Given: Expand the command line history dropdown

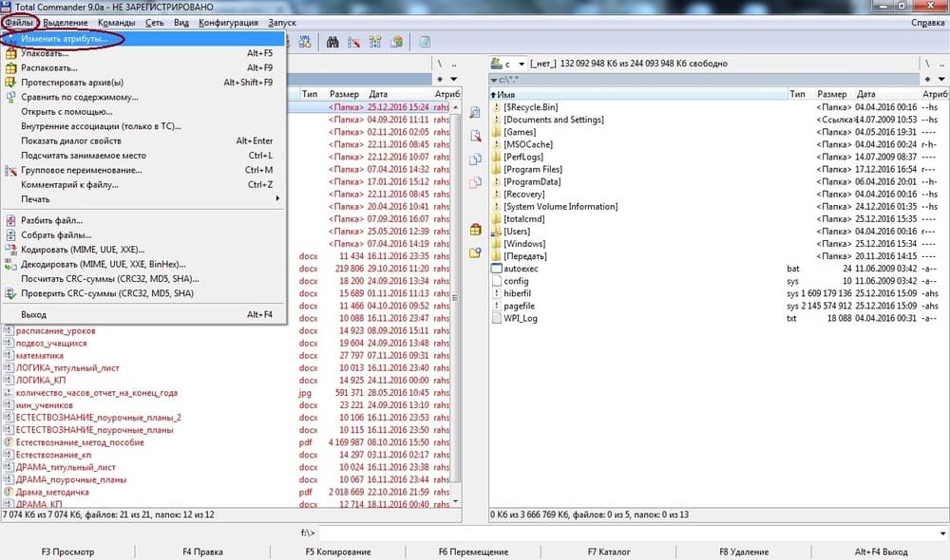Looking at the screenshot, I should click(942, 533).
